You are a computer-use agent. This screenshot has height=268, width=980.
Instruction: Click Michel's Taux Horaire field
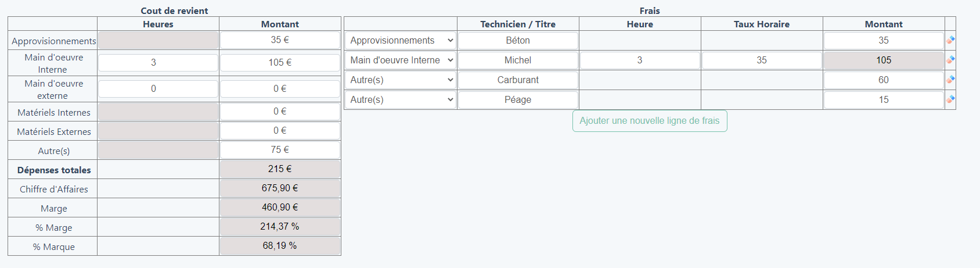coord(761,60)
